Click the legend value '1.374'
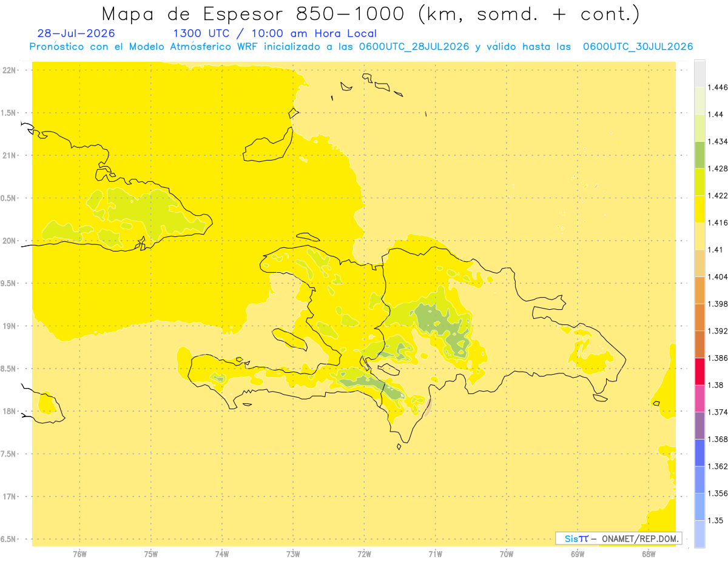 pos(718,412)
